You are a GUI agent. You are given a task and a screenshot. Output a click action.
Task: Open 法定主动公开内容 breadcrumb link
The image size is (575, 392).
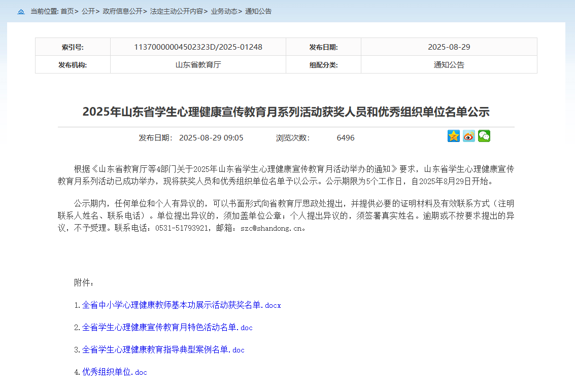(x=177, y=11)
